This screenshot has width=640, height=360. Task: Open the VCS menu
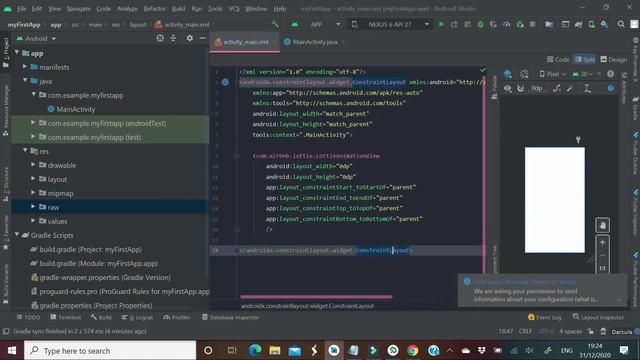[234, 9]
